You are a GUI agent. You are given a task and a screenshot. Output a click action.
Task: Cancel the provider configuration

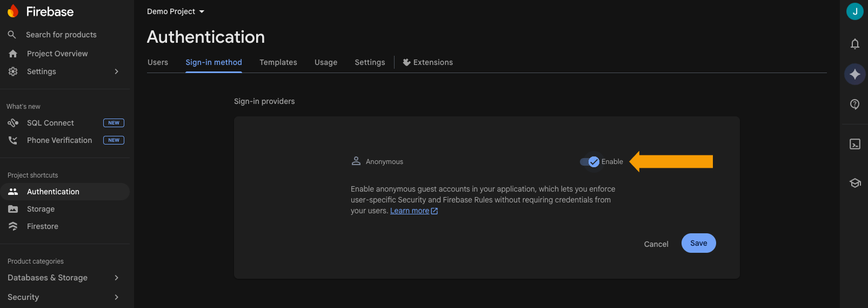656,244
